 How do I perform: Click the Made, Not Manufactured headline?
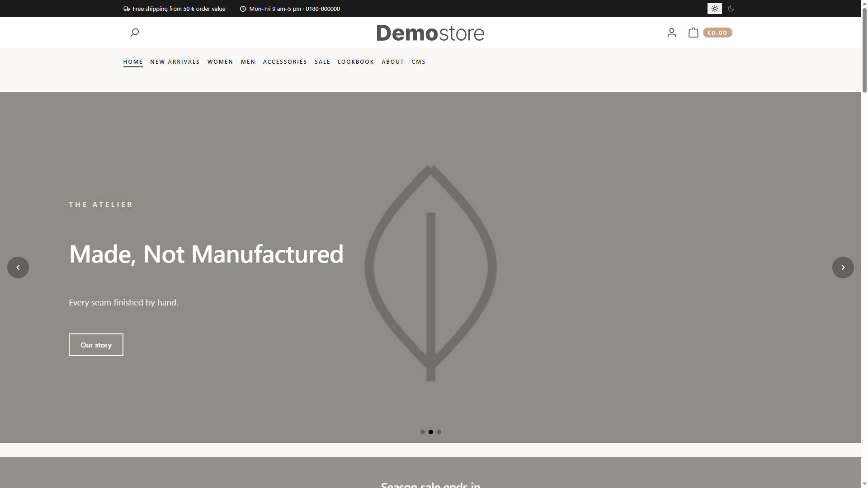[x=206, y=254]
